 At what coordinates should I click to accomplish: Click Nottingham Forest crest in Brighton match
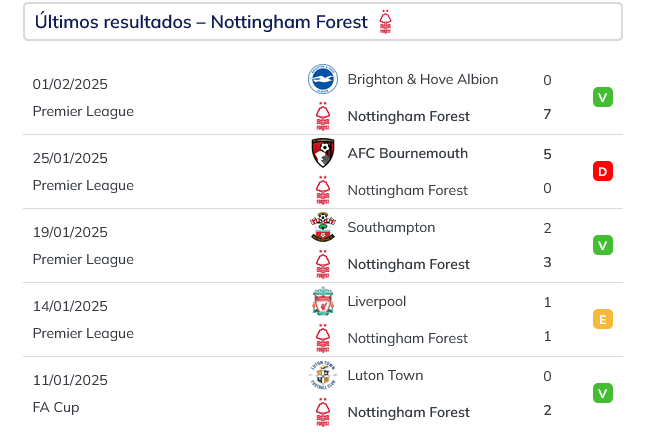coord(323,116)
